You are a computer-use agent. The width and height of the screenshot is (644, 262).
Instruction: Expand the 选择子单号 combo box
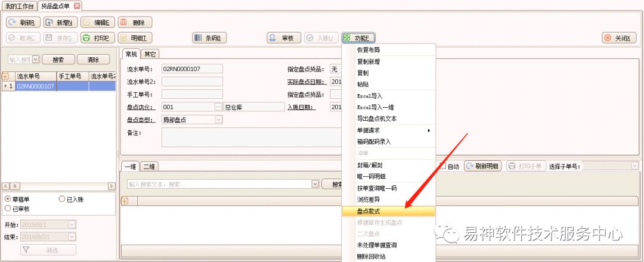coord(635,166)
